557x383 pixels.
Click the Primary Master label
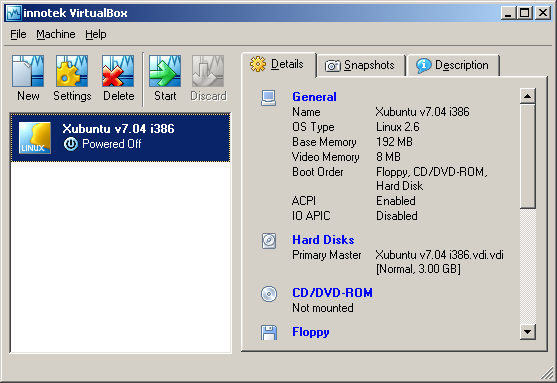(x=326, y=255)
